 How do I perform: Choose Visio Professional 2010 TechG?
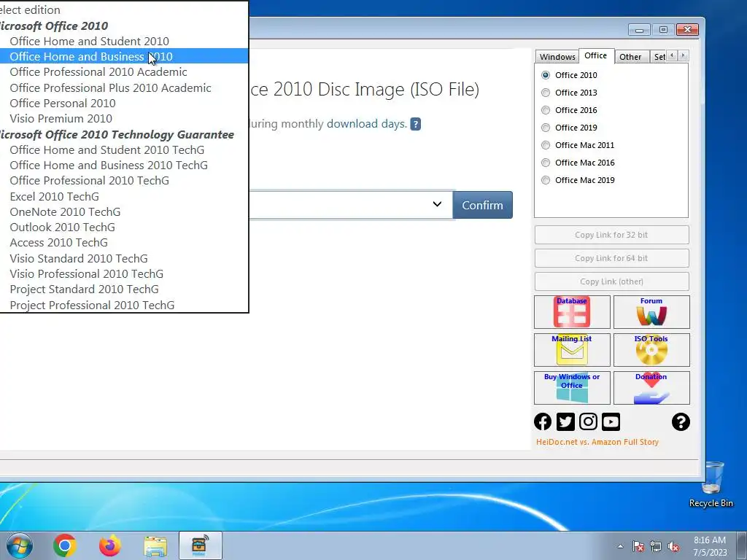point(124,274)
